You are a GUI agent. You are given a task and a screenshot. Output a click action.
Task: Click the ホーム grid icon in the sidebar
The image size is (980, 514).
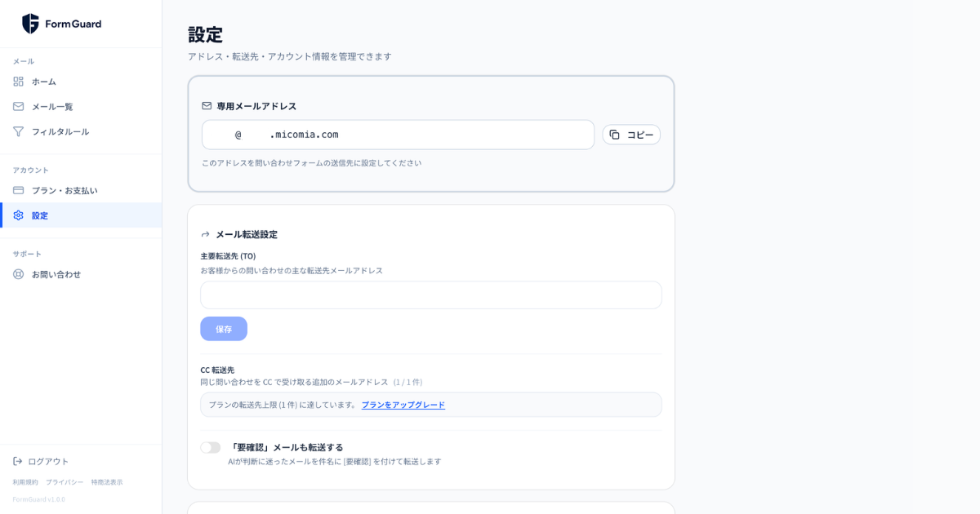tap(18, 82)
